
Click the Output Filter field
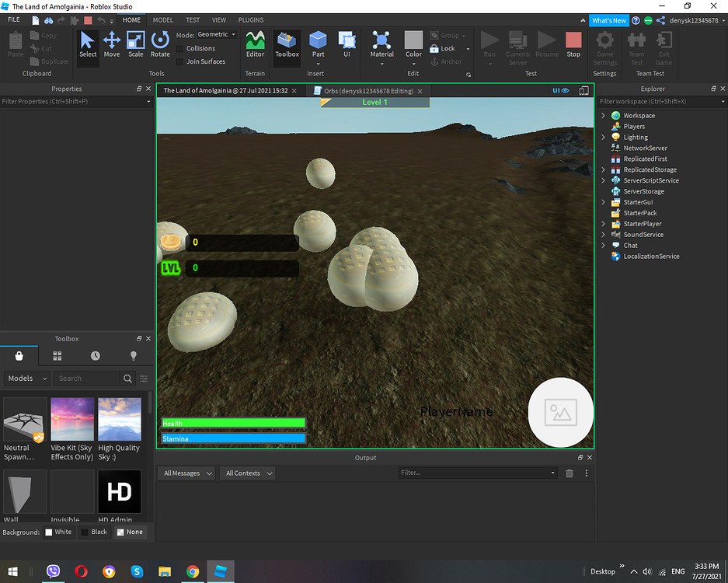(478, 473)
